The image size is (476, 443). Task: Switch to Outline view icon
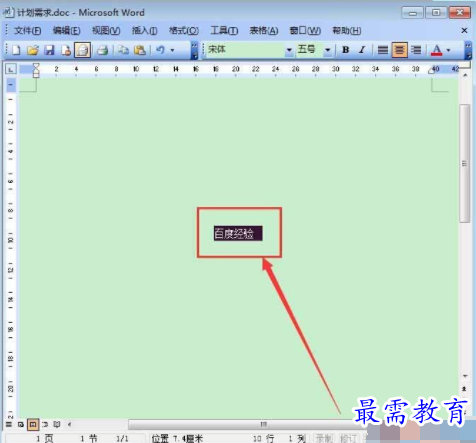click(x=45, y=424)
